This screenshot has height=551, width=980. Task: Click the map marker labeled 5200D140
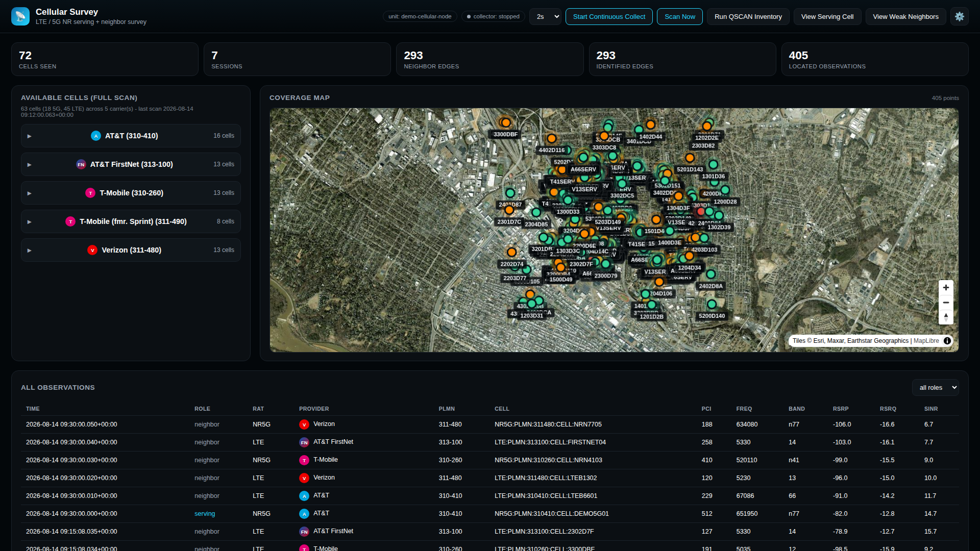pos(712,304)
